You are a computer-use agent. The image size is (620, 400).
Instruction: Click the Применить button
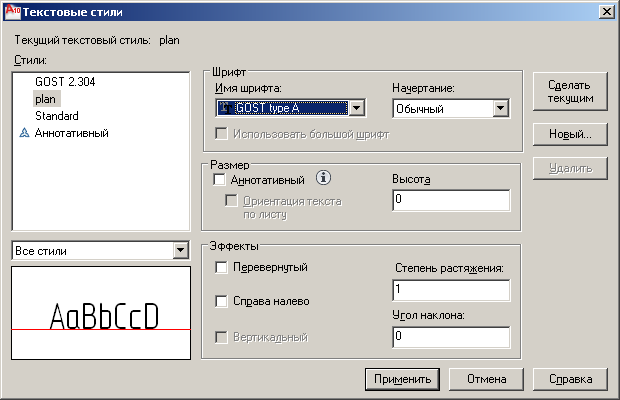coord(402,379)
